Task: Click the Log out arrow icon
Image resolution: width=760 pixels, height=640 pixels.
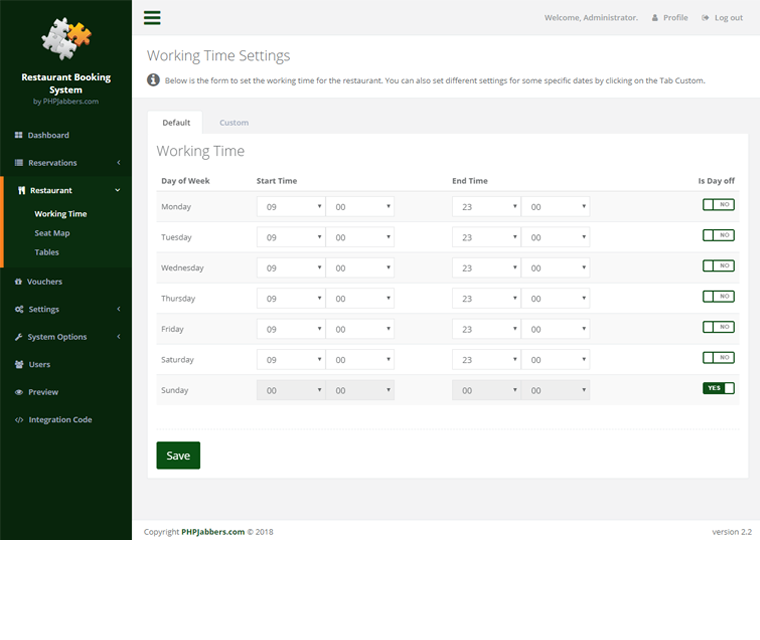Action: [x=705, y=18]
